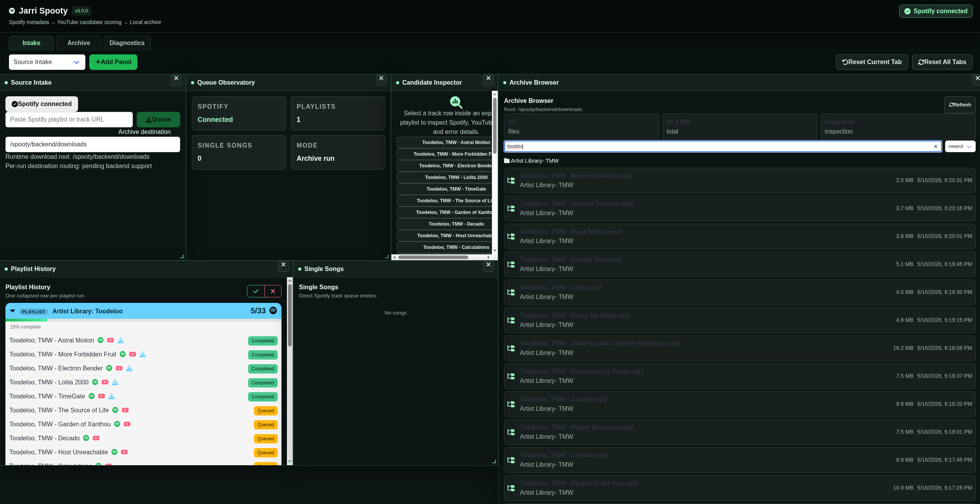980x504 pixels.
Task: Click the Add Panel button
Action: tap(113, 62)
